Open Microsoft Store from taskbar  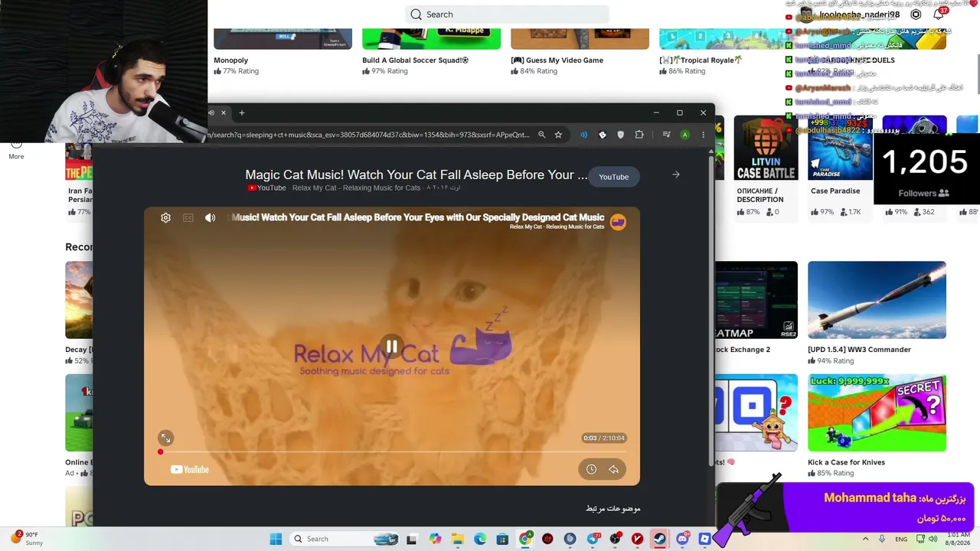point(502,539)
